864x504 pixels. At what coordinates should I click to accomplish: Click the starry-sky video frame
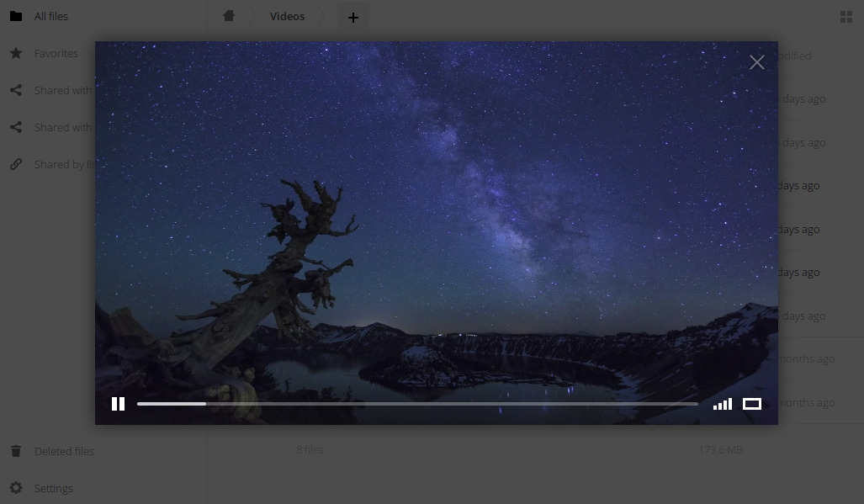click(x=436, y=210)
